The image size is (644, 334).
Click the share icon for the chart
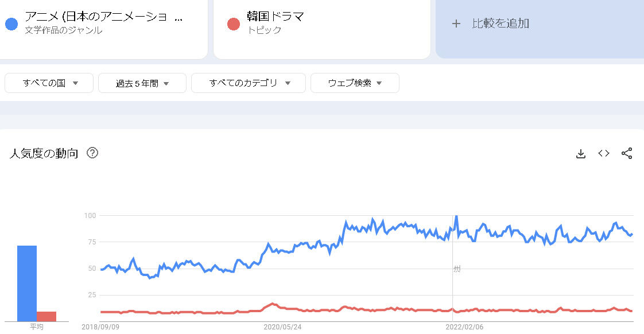[x=627, y=153]
